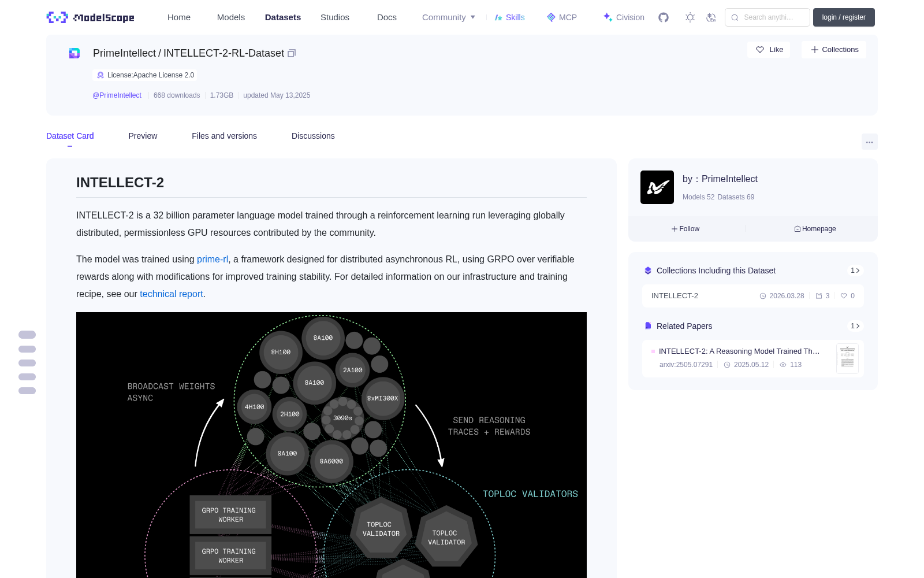Click the ModelScope logo

(x=91, y=17)
